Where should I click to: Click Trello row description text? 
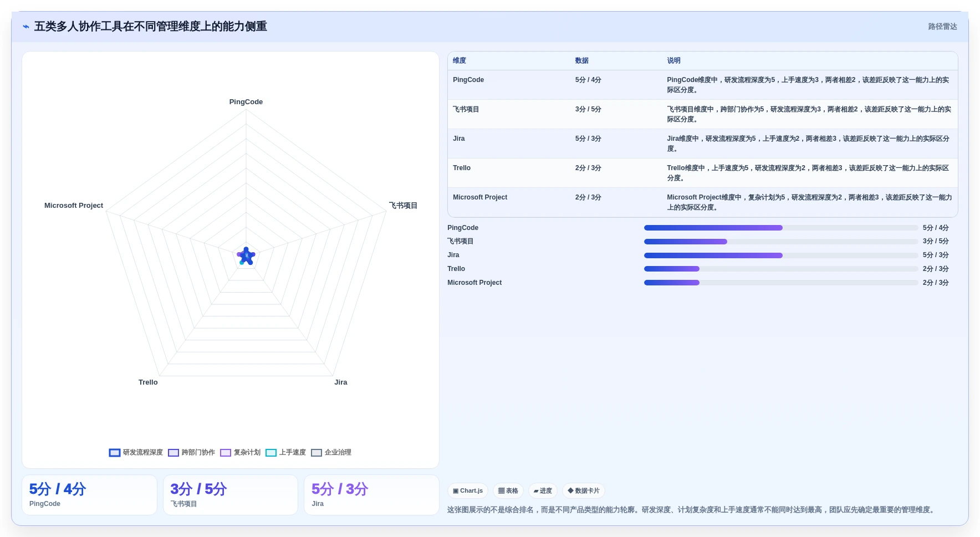pos(808,173)
